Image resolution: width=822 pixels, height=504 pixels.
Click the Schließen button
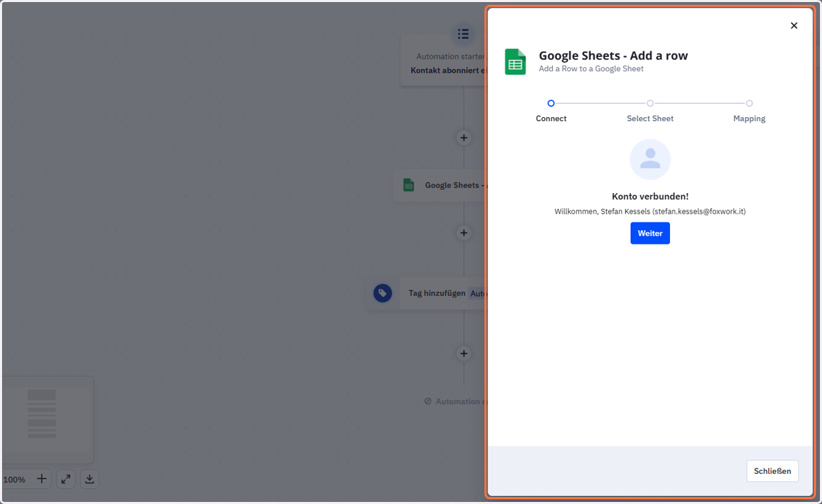[772, 471]
